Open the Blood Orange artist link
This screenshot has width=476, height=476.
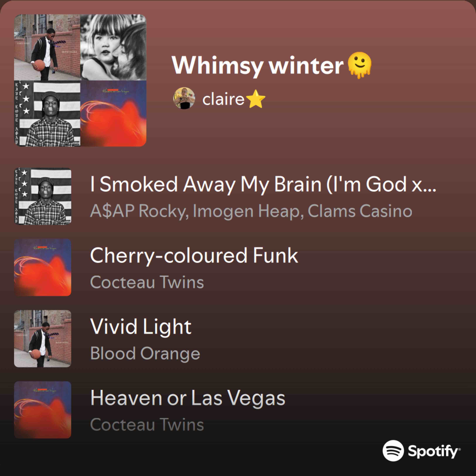pyautogui.click(x=145, y=354)
